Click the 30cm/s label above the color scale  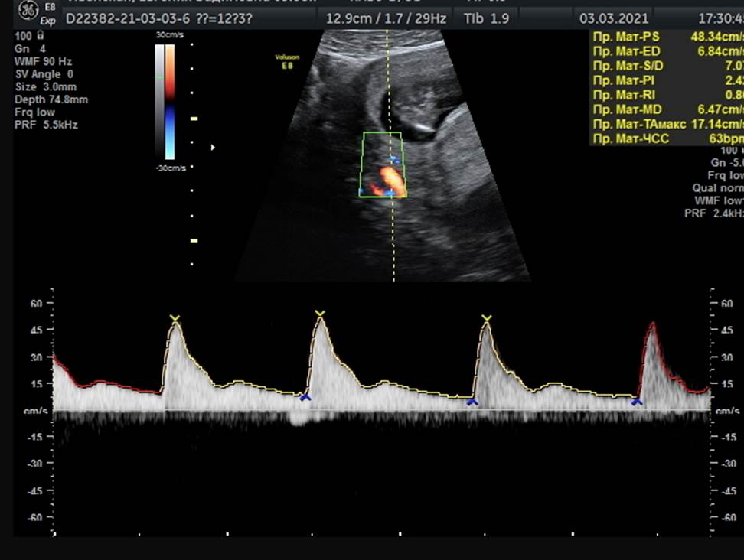pos(169,35)
